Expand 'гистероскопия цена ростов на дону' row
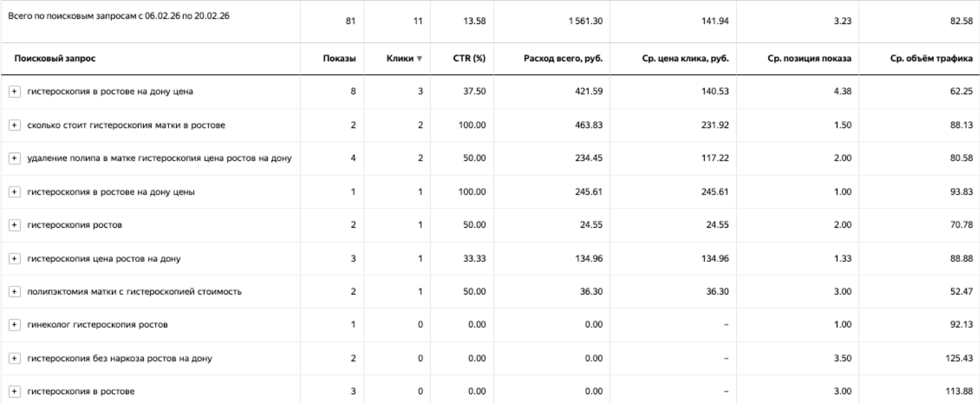Screen dimensions: 980x403 pos(13,258)
